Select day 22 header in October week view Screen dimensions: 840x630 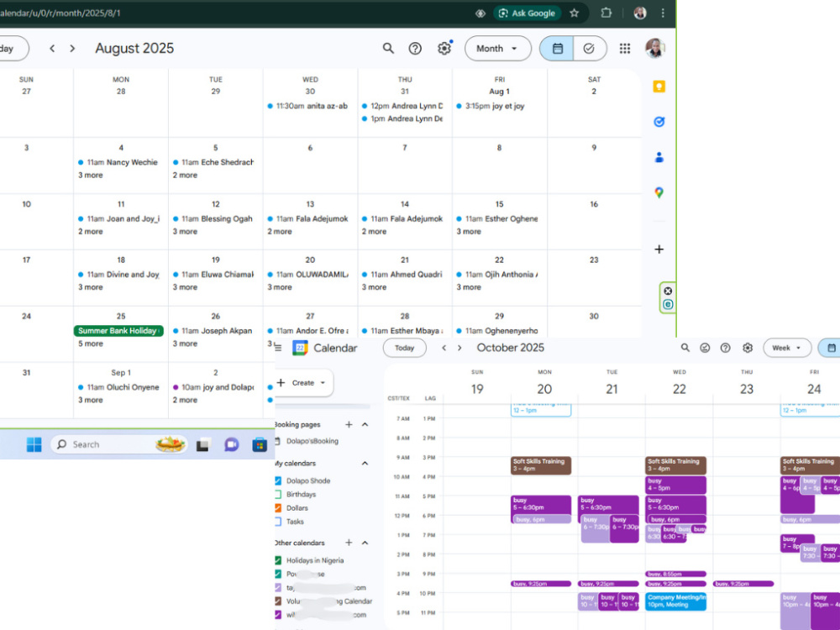tap(680, 389)
